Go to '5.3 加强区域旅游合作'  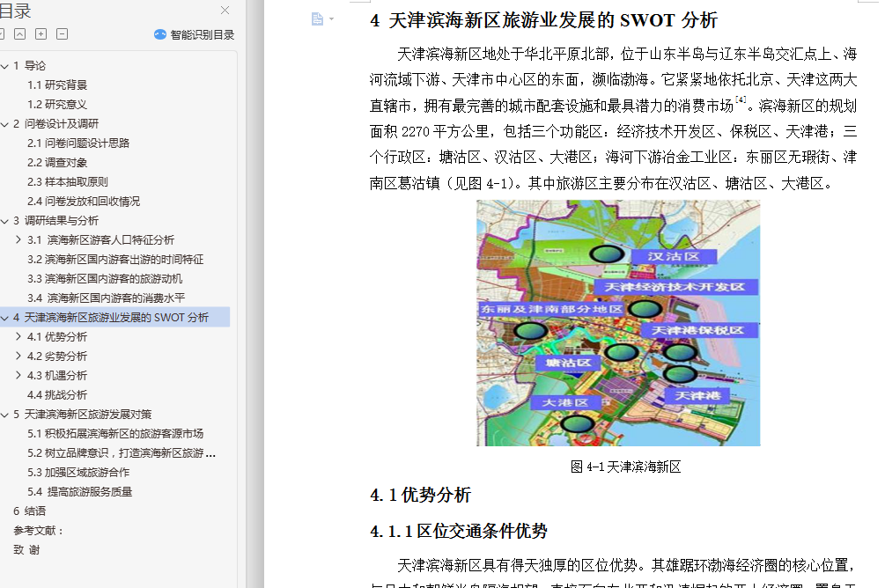78,473
